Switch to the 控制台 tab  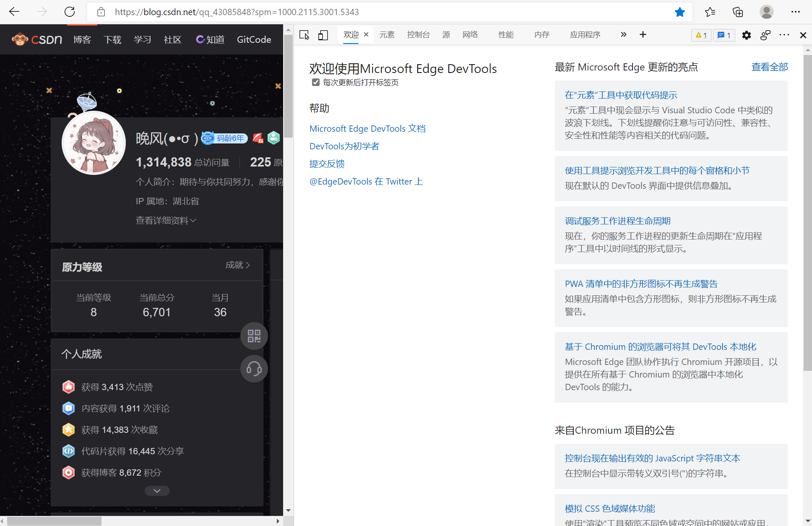(x=418, y=35)
